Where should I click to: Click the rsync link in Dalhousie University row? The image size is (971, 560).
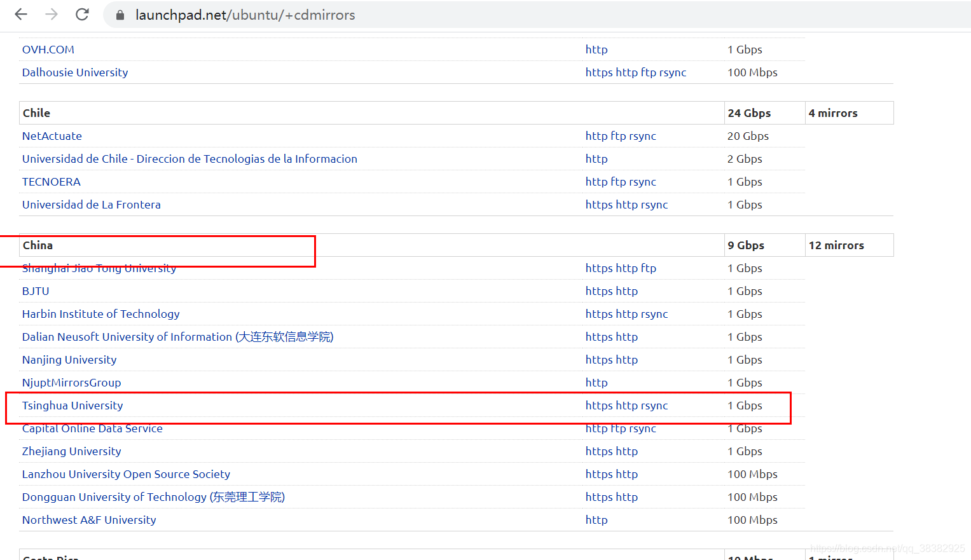tap(673, 72)
